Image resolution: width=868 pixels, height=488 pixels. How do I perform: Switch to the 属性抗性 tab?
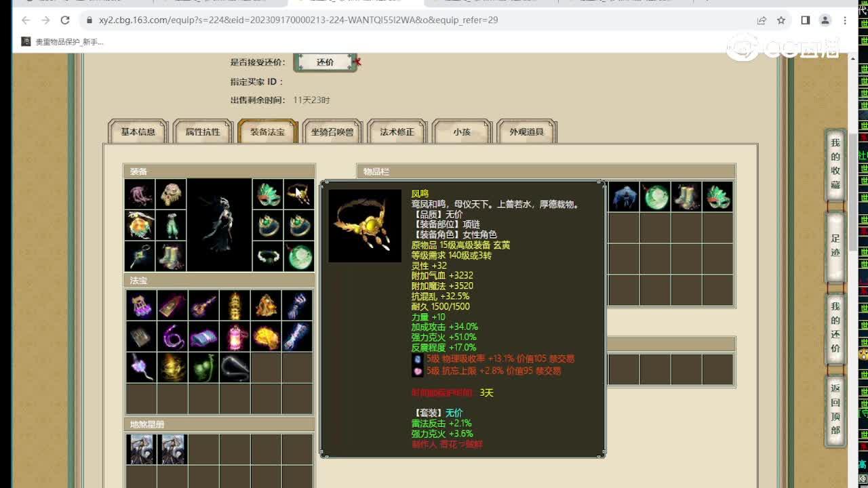tap(203, 132)
